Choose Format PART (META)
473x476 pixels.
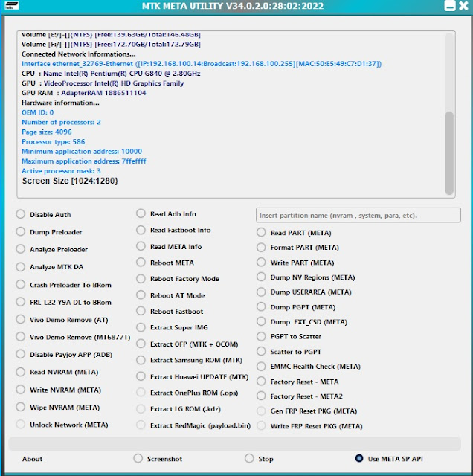coord(261,248)
